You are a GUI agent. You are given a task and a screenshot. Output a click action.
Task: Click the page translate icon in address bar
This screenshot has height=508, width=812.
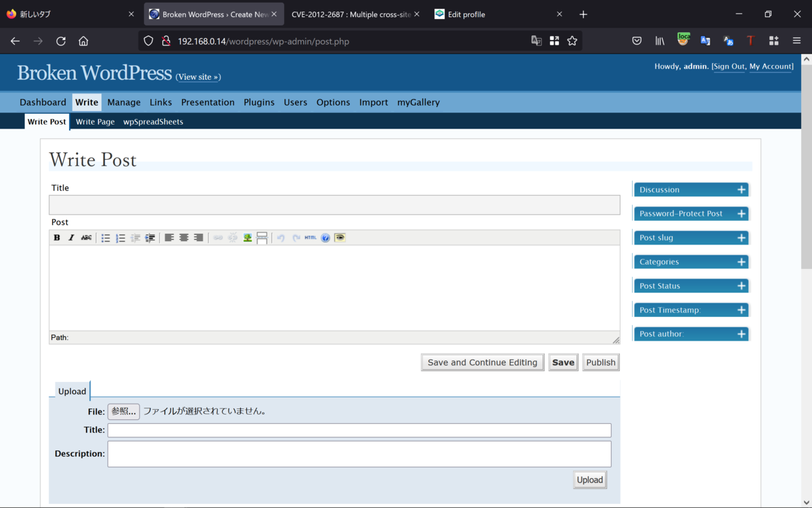[x=537, y=41]
